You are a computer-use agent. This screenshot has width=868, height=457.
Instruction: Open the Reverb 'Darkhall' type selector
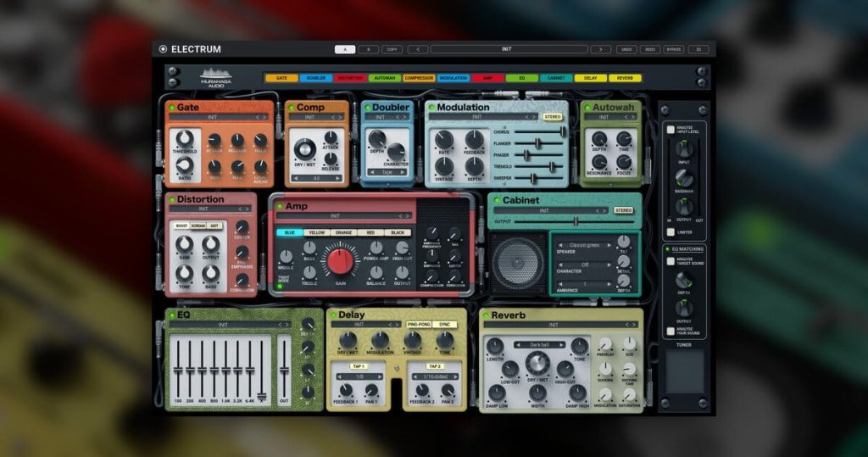(539, 344)
